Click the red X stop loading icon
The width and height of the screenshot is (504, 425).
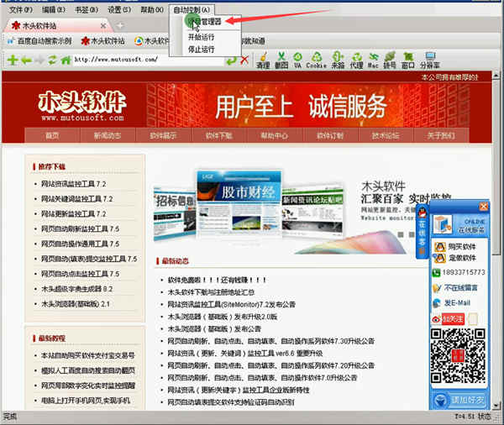tap(244, 60)
